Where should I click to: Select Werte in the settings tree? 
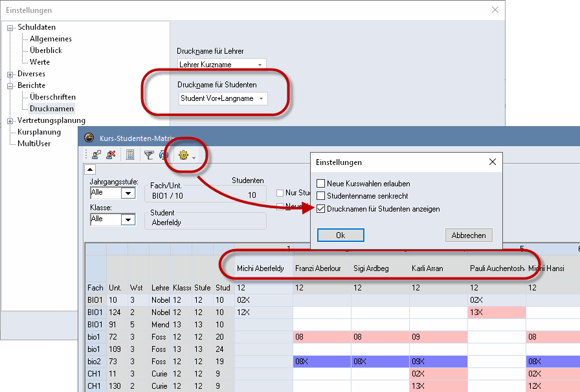(x=39, y=61)
